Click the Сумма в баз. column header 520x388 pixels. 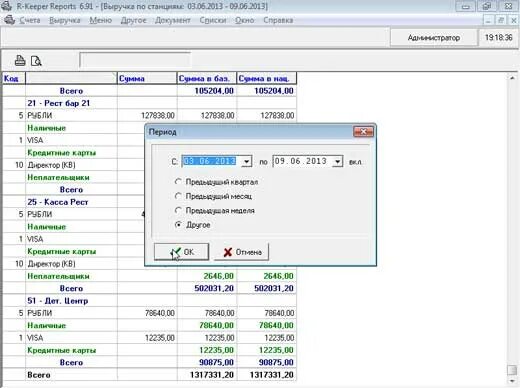coord(207,79)
